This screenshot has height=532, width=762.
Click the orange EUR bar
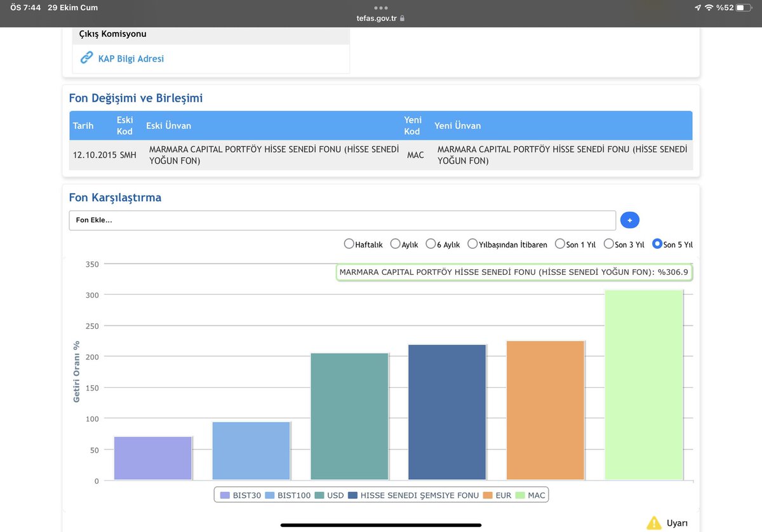545,410
